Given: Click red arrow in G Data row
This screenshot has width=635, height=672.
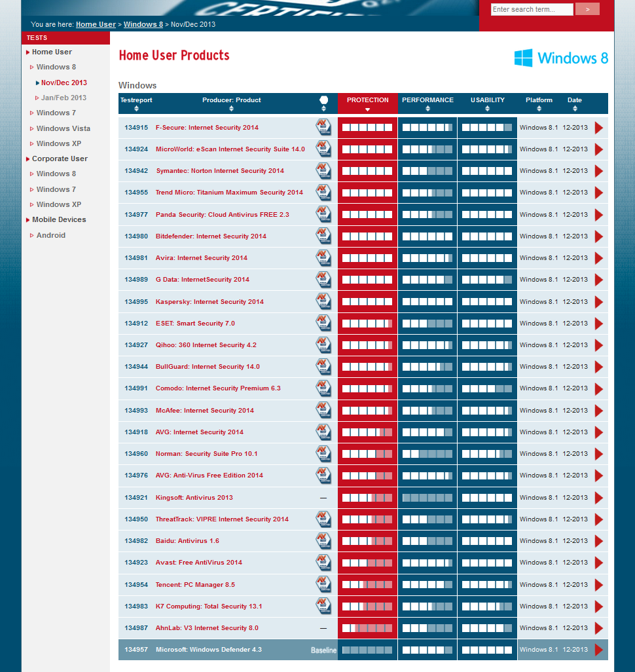Looking at the screenshot, I should [x=598, y=280].
